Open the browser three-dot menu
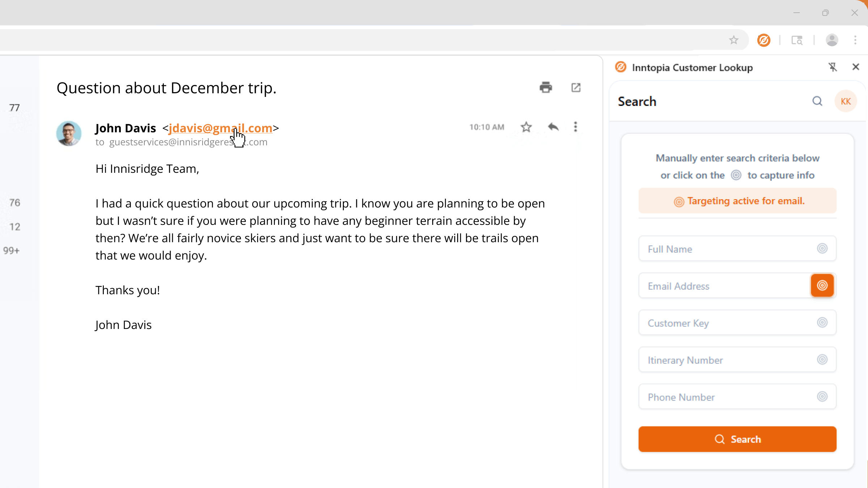The height and width of the screenshot is (488, 868). coord(855,40)
